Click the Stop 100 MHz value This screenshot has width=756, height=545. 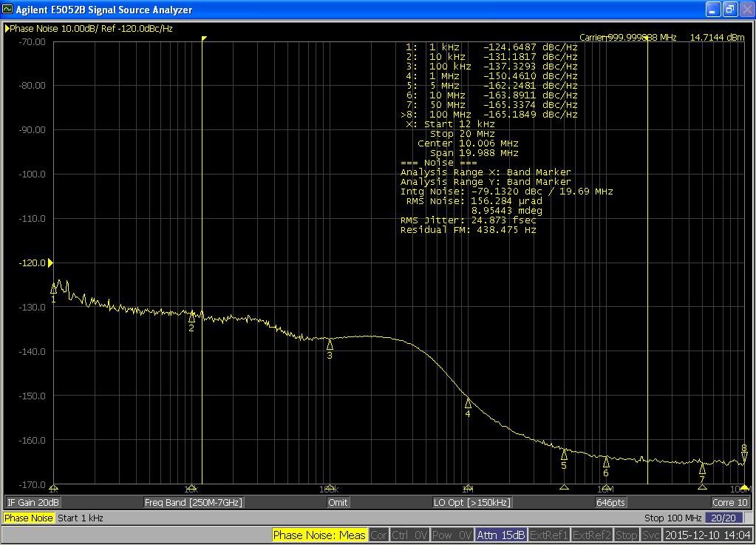pos(672,518)
